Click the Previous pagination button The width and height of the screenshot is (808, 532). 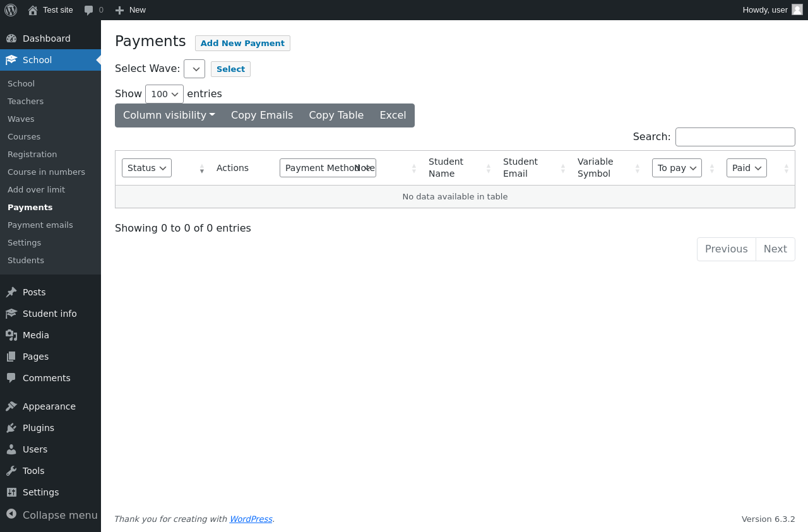pyautogui.click(x=727, y=249)
